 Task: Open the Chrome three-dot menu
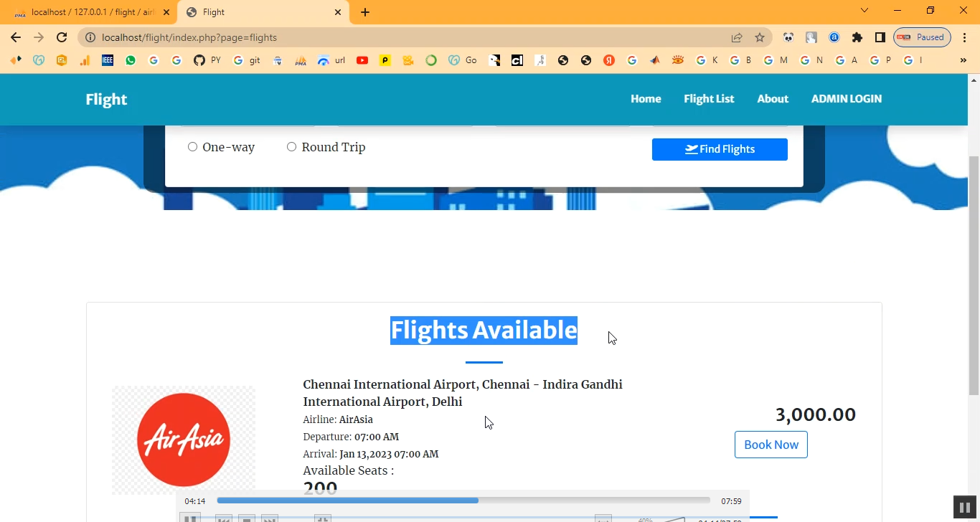pyautogui.click(x=965, y=37)
